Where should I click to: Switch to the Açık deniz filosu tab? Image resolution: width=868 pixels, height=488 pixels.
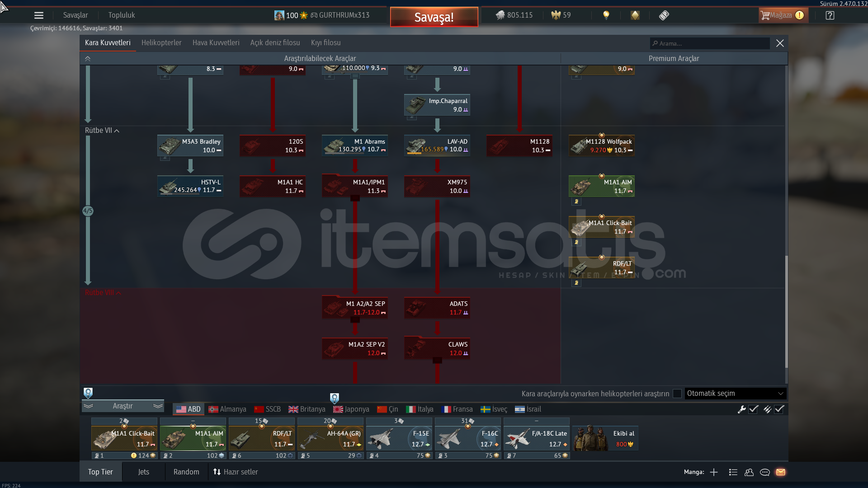coord(275,43)
